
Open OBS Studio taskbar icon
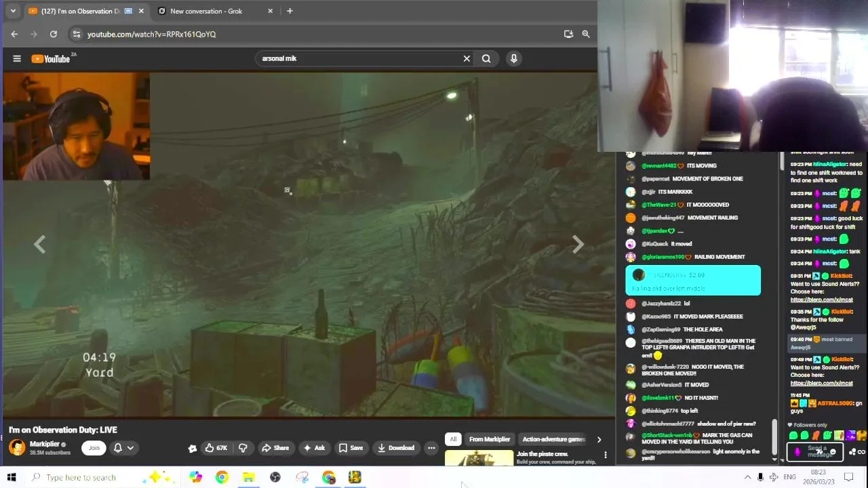pyautogui.click(x=275, y=477)
